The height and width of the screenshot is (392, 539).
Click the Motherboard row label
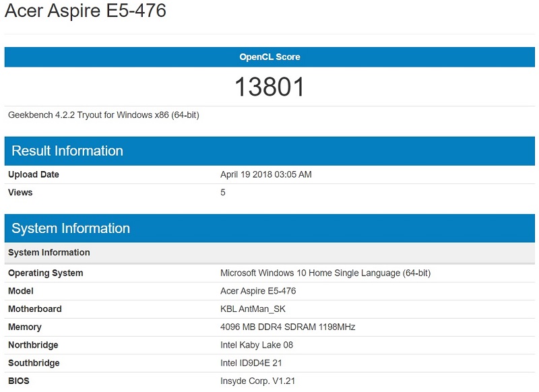pyautogui.click(x=35, y=309)
